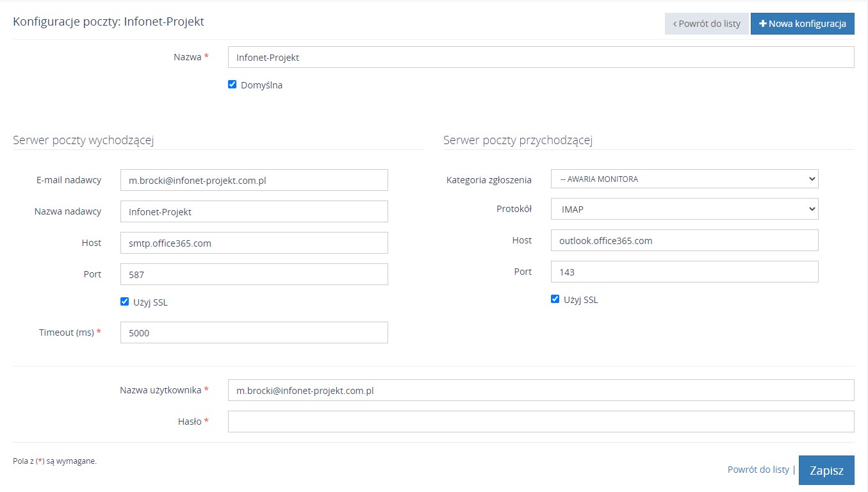Click the 'E-mail nadawcy' label
This screenshot has width=868, height=492.
point(69,180)
